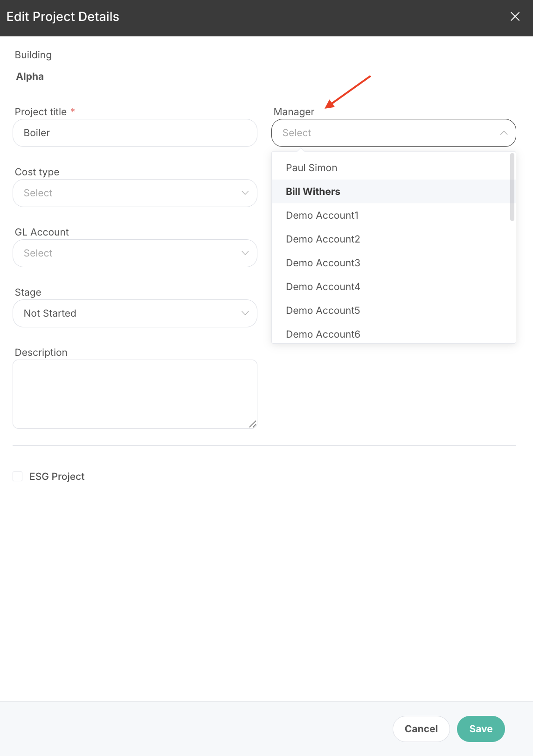Click the Cost type chevron arrow
The image size is (533, 756).
[x=245, y=193]
